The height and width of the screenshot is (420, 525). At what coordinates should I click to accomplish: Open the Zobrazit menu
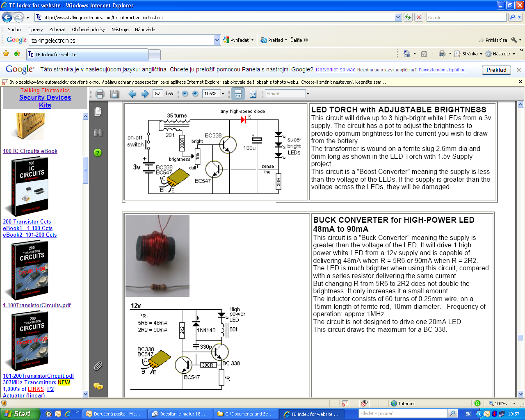coord(57,30)
